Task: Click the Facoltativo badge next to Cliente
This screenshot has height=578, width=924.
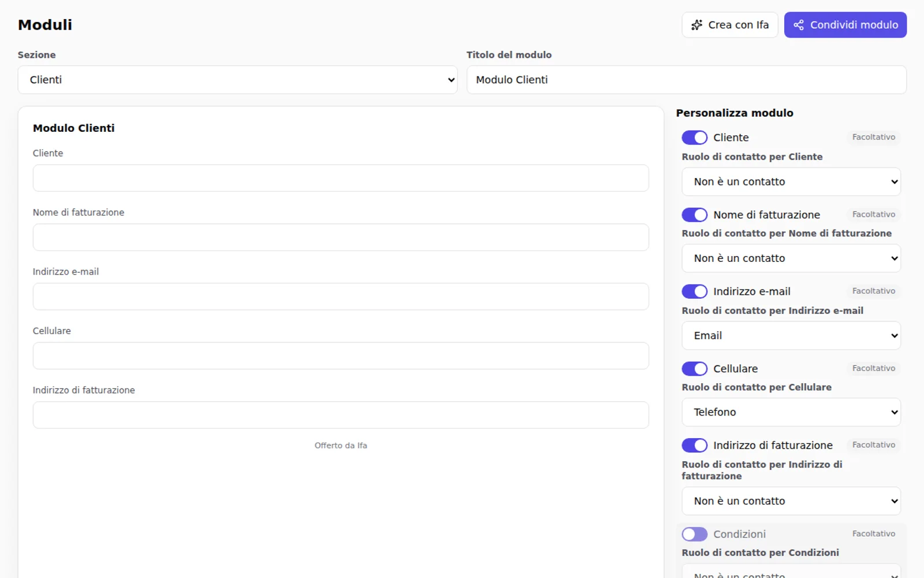Action: (x=874, y=137)
